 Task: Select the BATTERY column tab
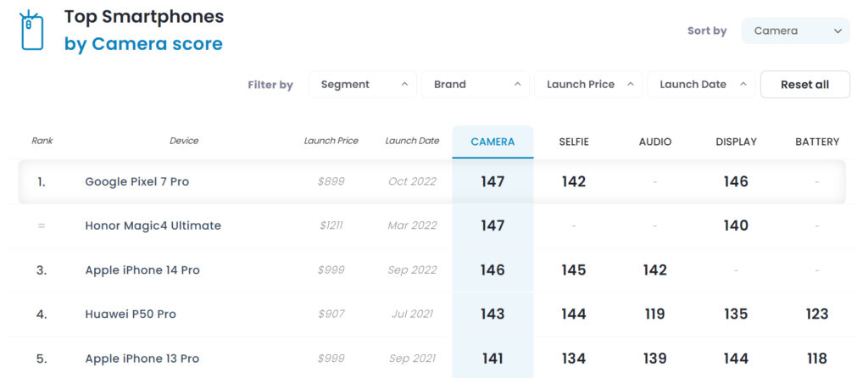(817, 142)
